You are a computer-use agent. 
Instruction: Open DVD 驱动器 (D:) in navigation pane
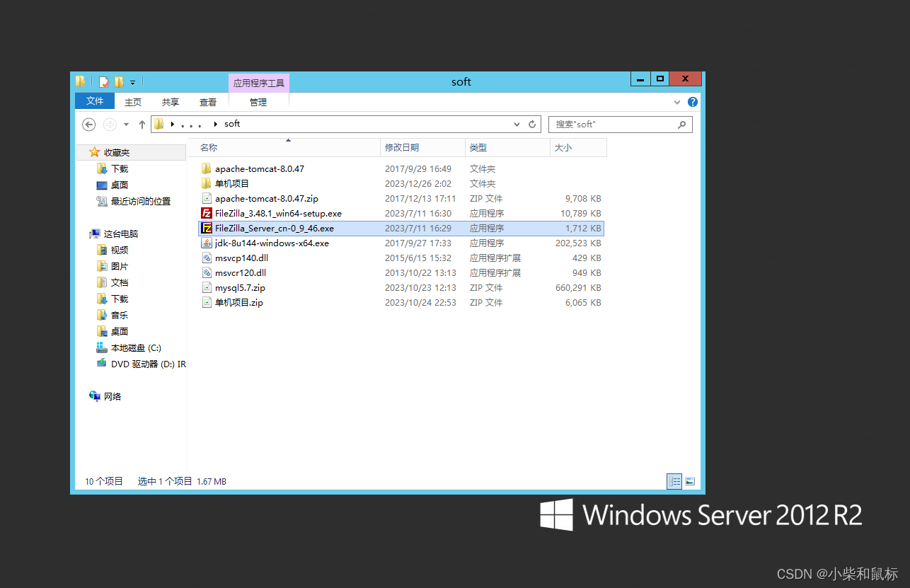[x=149, y=364]
